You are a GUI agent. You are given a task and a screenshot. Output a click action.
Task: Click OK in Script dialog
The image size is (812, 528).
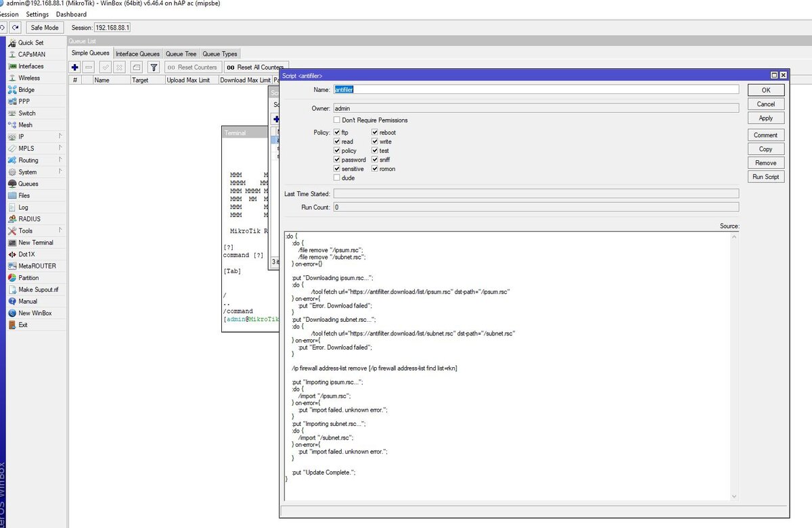point(766,90)
